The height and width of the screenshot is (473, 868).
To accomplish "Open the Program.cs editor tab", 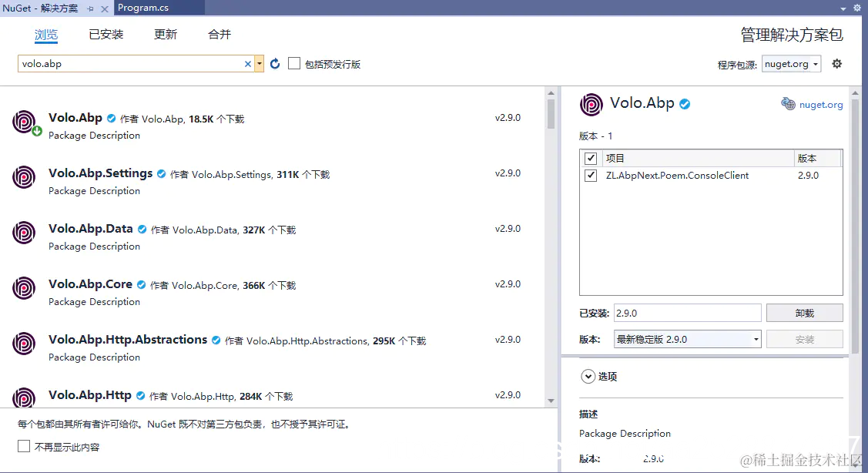I will pyautogui.click(x=142, y=8).
